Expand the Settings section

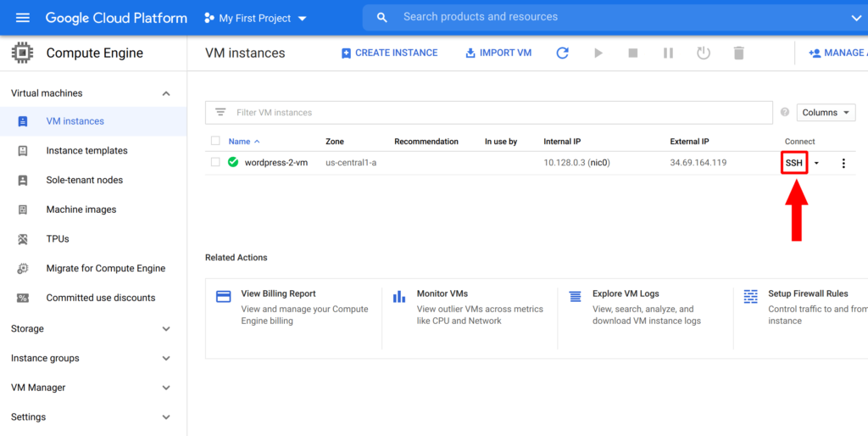tap(166, 417)
